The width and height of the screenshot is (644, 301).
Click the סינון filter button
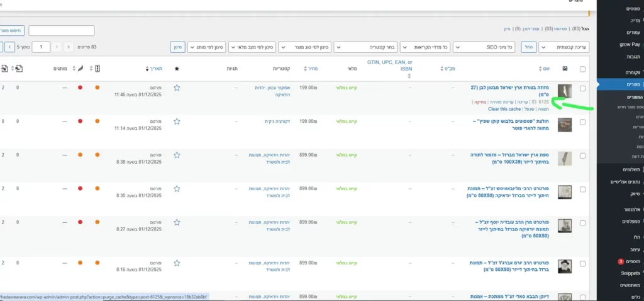pos(177,47)
